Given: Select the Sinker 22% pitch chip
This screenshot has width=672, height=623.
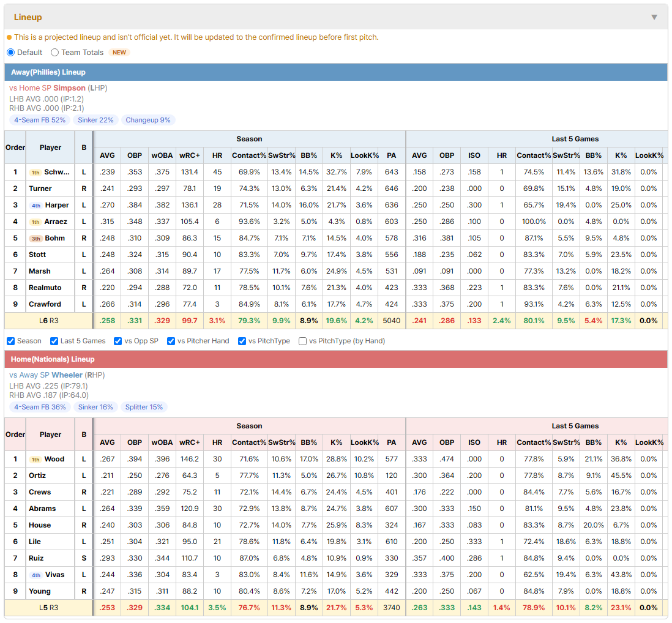Looking at the screenshot, I should coord(95,120).
